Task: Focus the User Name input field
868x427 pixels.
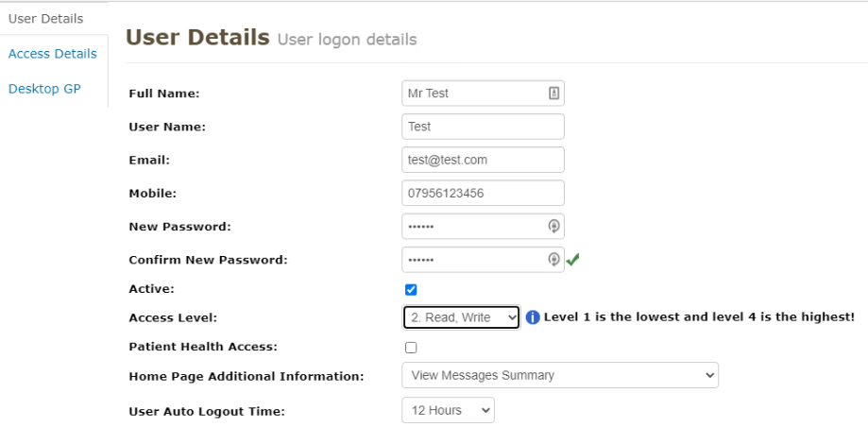Action: point(483,127)
